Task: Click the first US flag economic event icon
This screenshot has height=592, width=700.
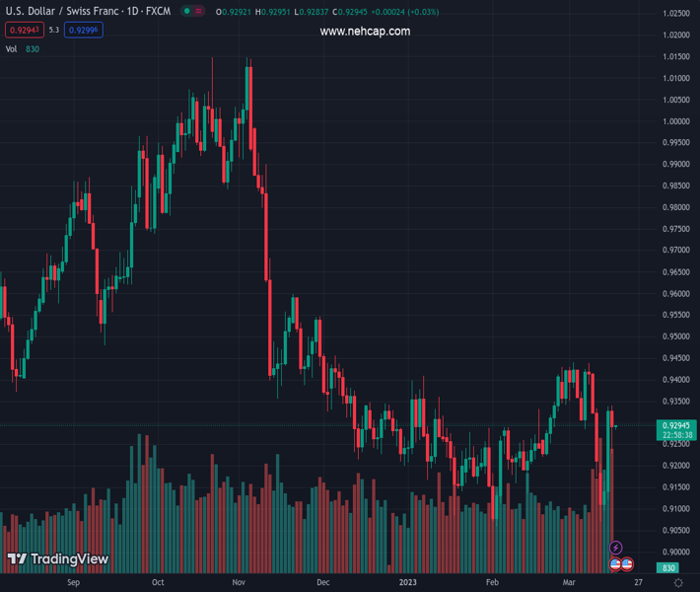Action: coord(615,563)
